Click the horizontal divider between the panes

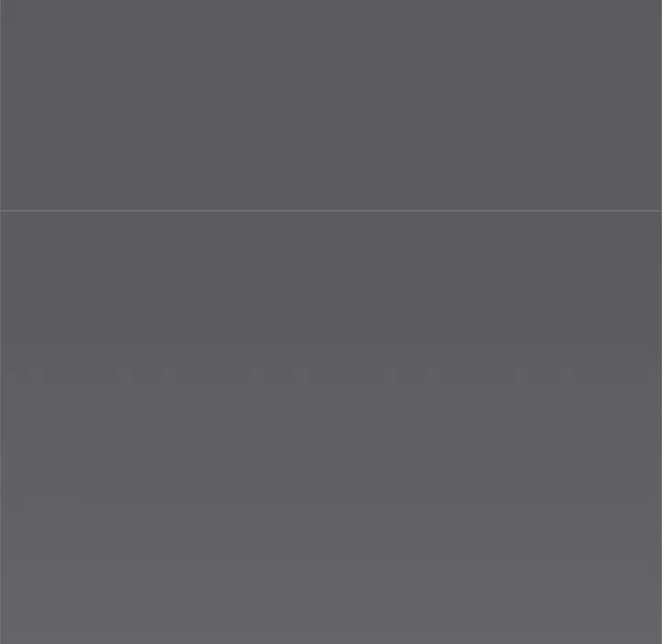pyautogui.click(x=331, y=210)
